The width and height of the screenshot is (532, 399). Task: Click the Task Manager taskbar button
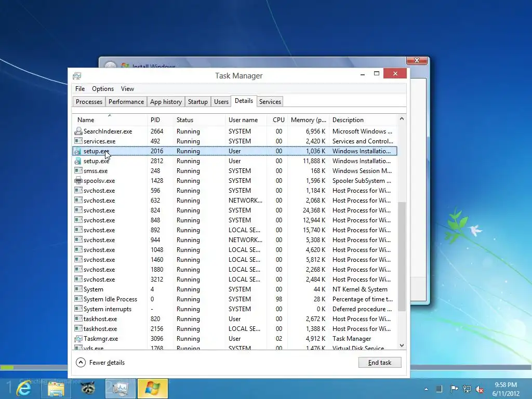[120, 389]
